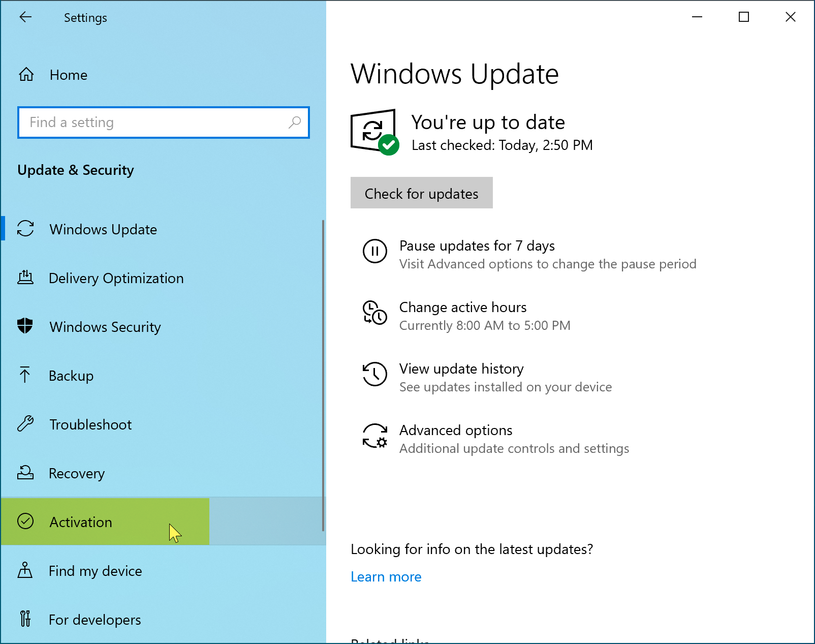Viewport: 815px width, 644px height.
Task: Click the View update history icon
Action: tap(374, 374)
